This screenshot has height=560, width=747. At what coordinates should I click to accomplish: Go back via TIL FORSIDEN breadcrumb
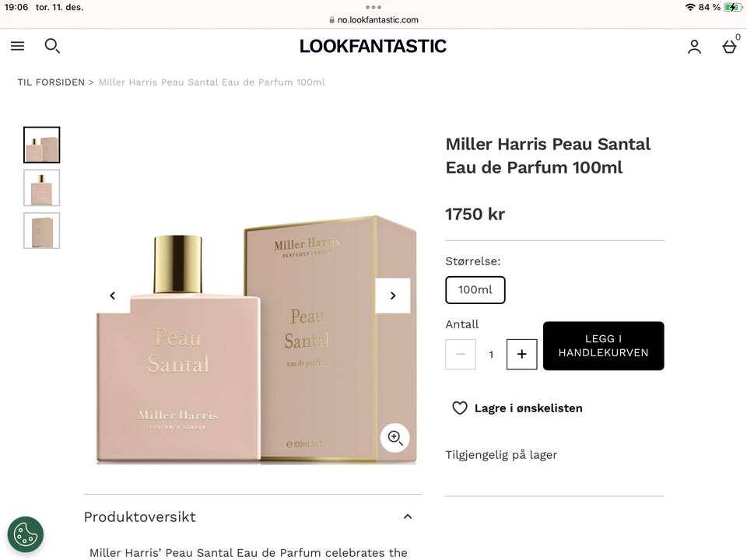click(x=51, y=82)
